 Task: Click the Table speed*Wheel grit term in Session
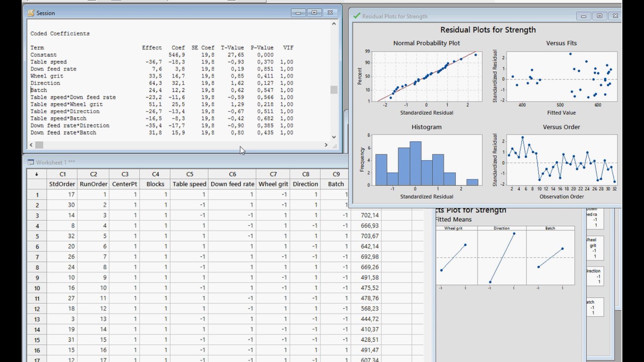click(66, 104)
